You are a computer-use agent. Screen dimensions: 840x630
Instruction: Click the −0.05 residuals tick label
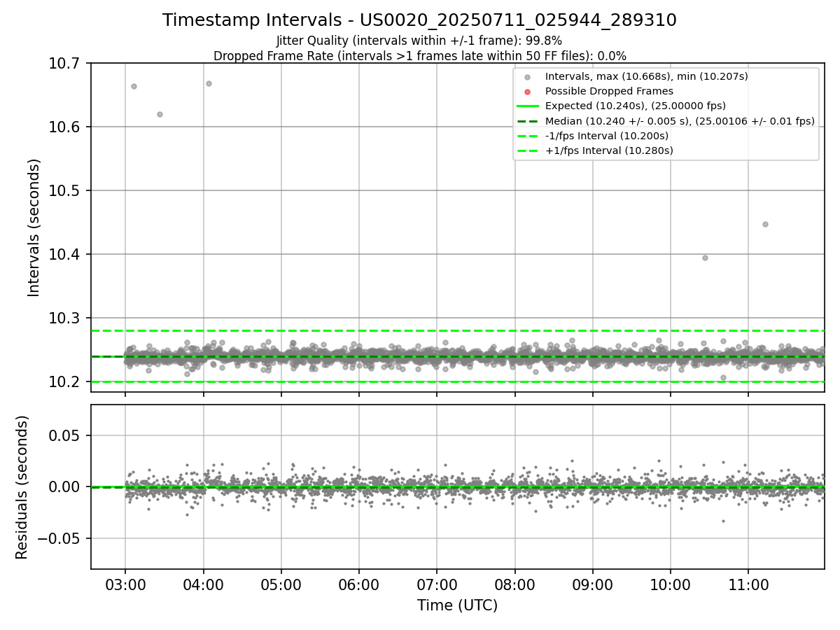pyautogui.click(x=57, y=539)
